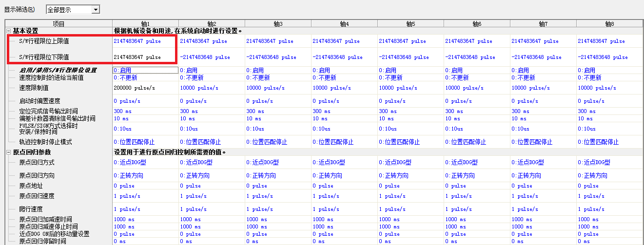The image size is (644, 245).
Task: Click the 轴1 column header
Action: coord(145,23)
